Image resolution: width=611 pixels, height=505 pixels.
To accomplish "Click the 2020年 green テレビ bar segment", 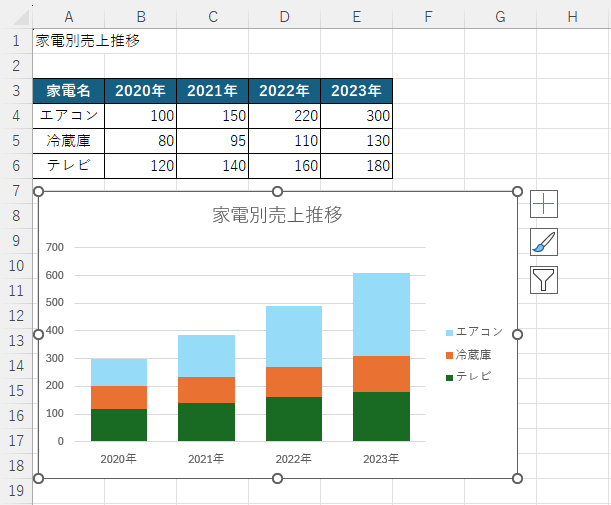I will tap(119, 424).
